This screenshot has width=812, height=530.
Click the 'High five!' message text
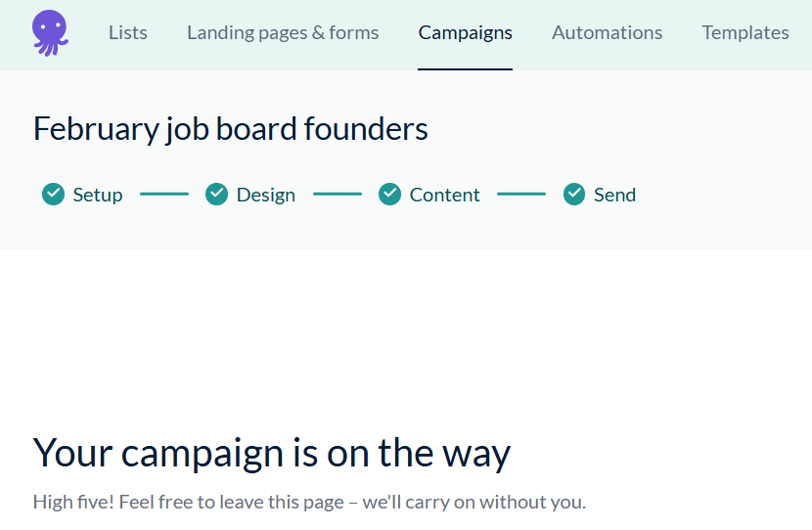[x=309, y=503]
